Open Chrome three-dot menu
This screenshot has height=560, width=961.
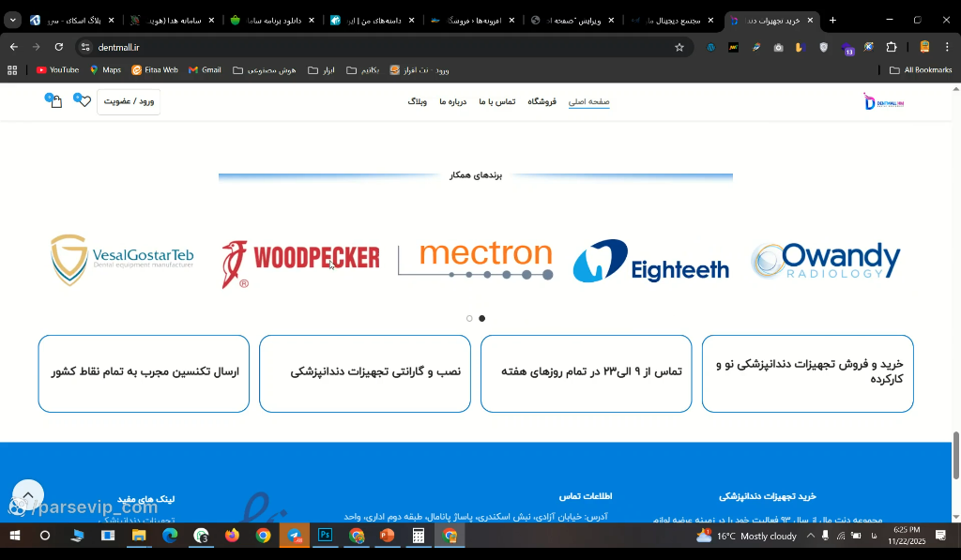948,47
